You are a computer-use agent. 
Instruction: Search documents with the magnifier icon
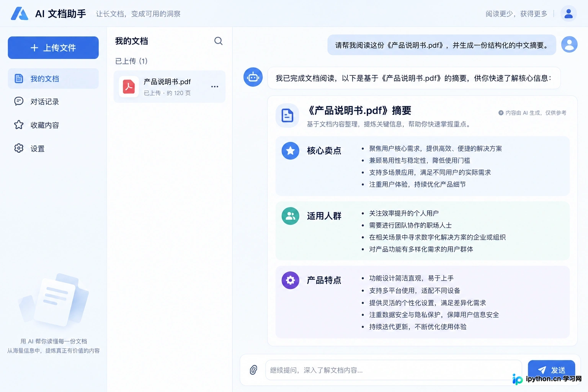point(218,41)
